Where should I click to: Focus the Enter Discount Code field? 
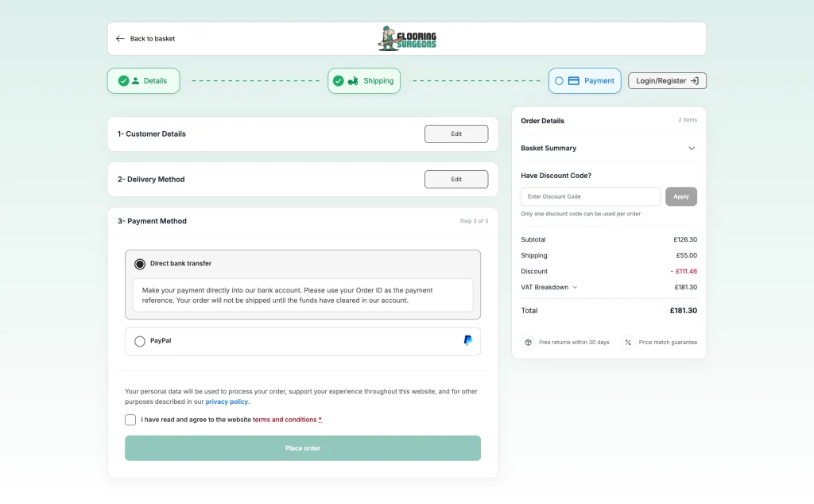(591, 196)
